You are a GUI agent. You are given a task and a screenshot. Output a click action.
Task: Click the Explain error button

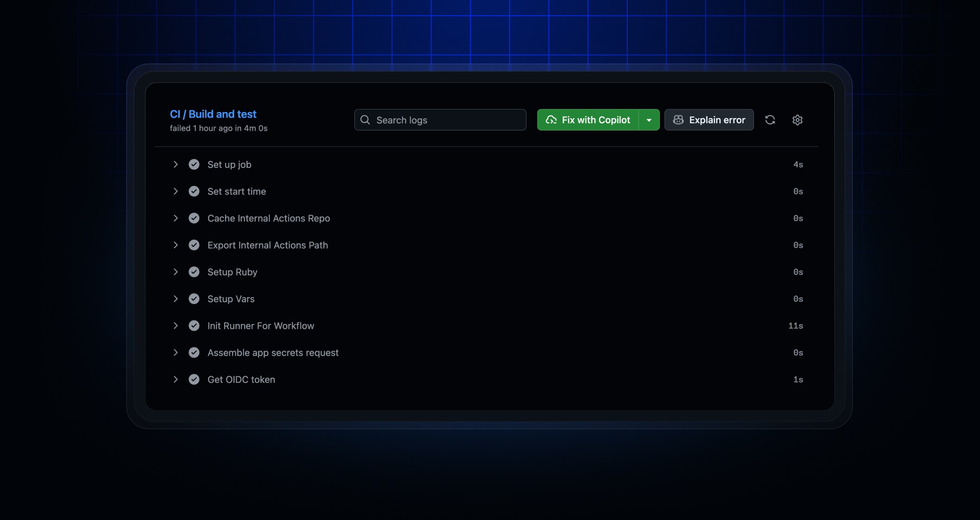[x=709, y=120]
